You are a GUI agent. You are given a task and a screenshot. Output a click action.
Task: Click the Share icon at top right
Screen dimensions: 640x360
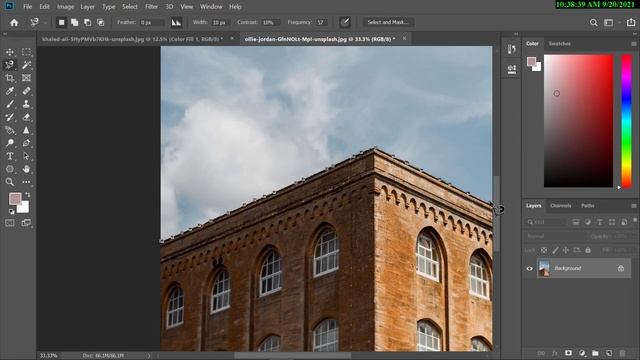(631, 22)
